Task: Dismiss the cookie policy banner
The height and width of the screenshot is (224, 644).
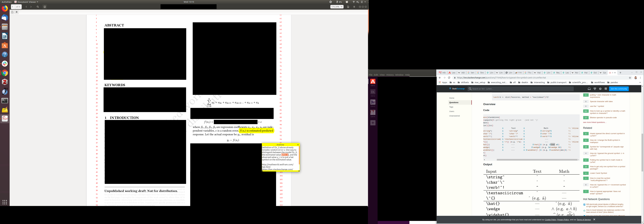Action: 594,220
